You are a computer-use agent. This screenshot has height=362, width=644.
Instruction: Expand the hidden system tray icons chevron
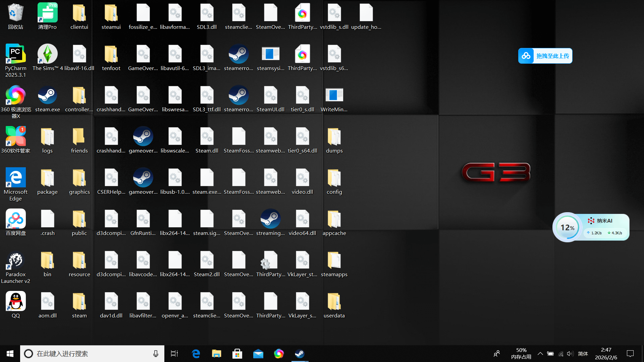(540, 354)
